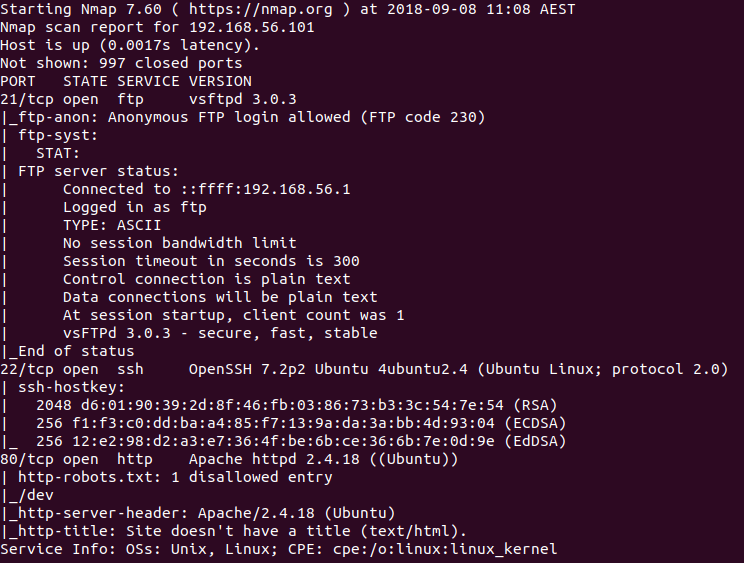Screen dimensions: 744x563
Task: Click the IP address 192.168.56.101
Action: point(251,28)
